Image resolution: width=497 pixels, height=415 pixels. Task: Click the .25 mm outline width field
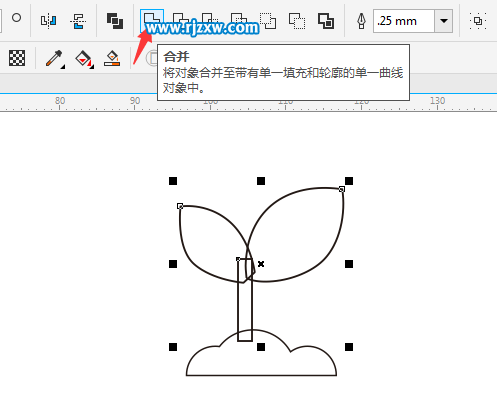pyautogui.click(x=404, y=21)
